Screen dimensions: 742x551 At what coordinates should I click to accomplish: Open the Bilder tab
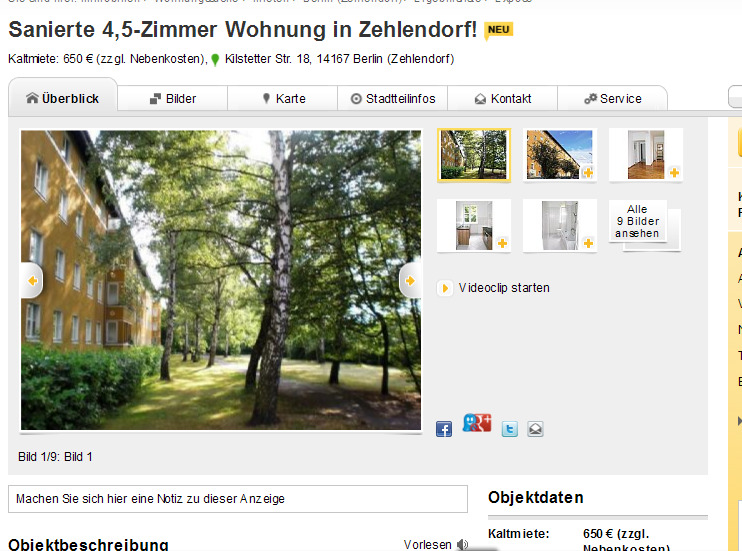[173, 98]
